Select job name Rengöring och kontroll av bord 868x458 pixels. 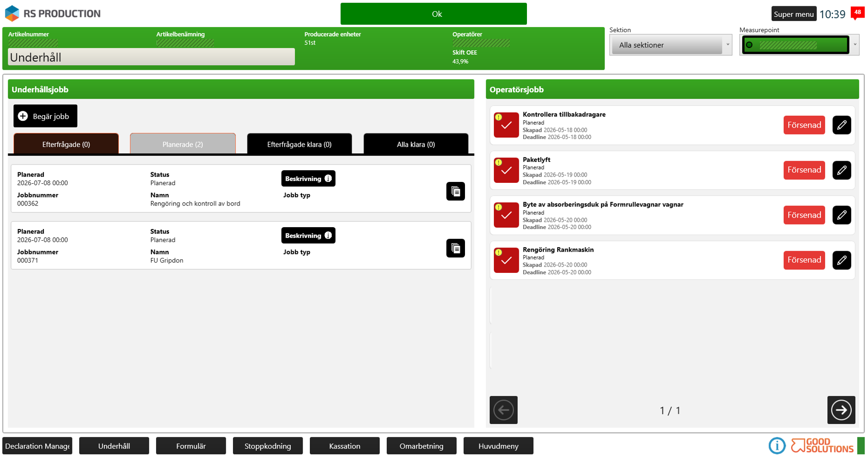(x=195, y=204)
